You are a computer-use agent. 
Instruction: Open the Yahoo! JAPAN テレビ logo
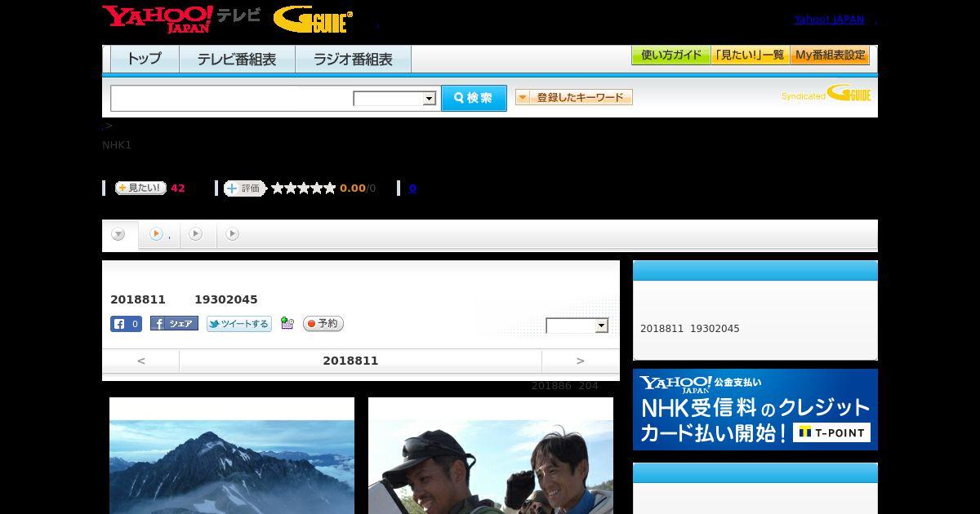coord(181,19)
